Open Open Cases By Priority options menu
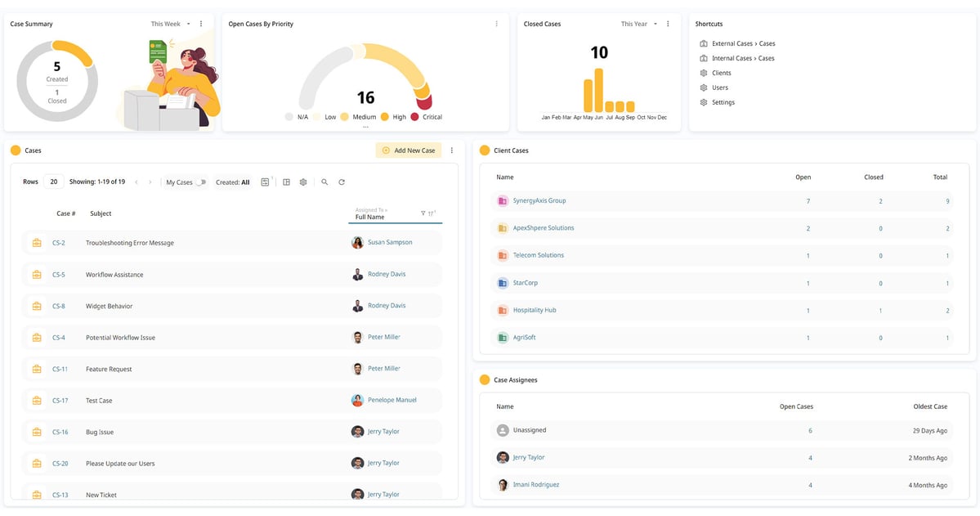The height and width of the screenshot is (516, 980). pos(496,24)
